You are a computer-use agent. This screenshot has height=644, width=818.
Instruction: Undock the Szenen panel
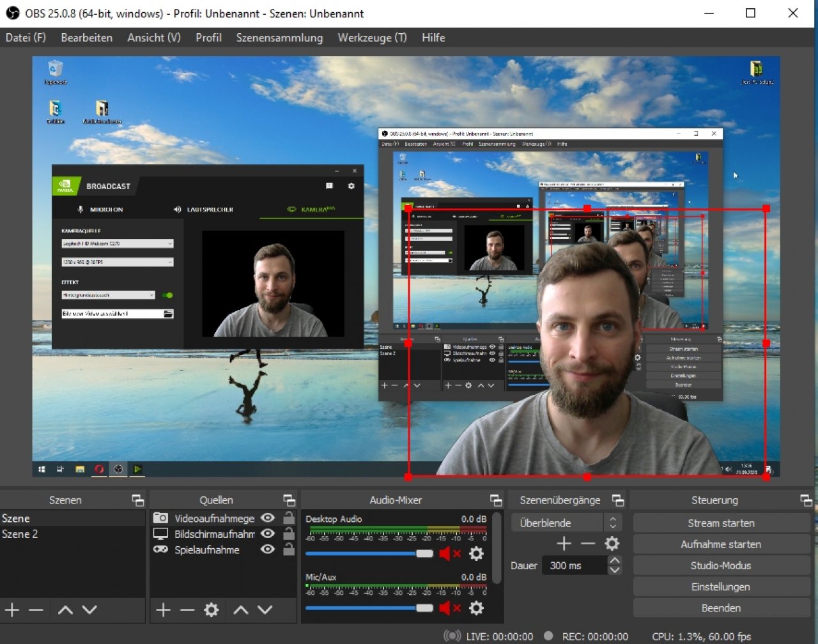[137, 500]
